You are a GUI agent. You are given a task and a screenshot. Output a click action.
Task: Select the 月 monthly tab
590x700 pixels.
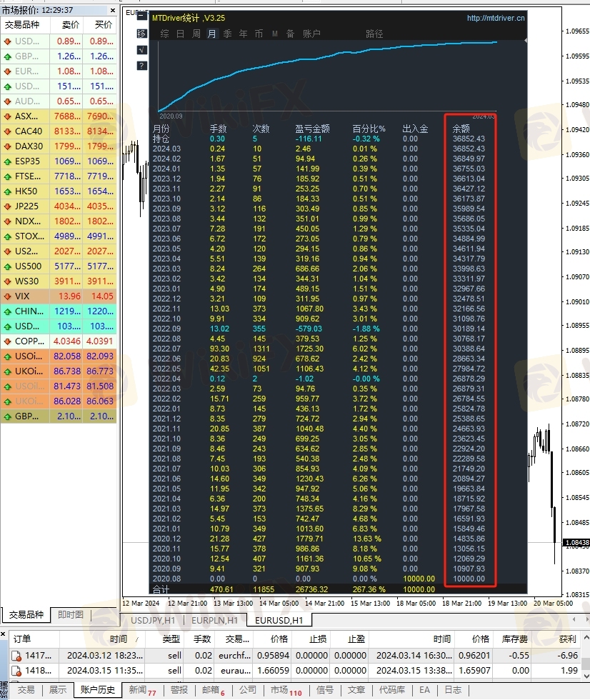click(212, 34)
